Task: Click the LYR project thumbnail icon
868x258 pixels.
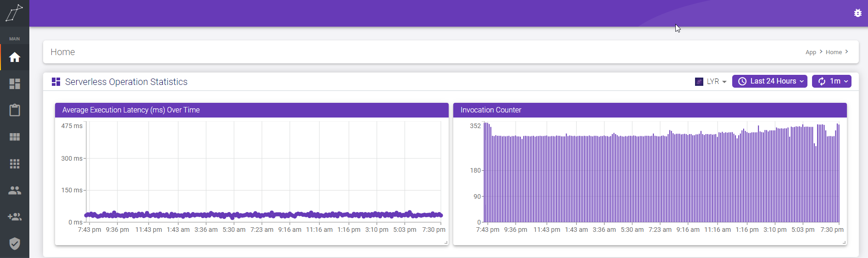Action: pos(699,82)
